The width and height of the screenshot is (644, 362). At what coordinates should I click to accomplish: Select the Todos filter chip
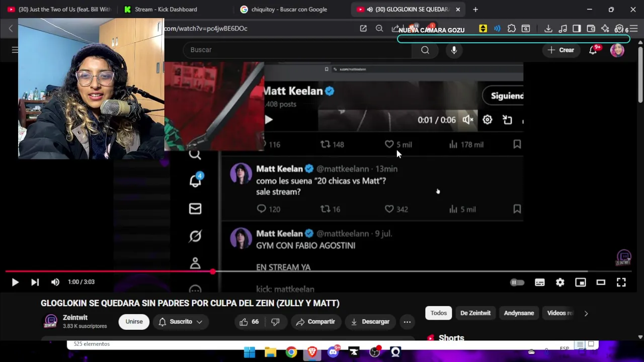pos(438,313)
